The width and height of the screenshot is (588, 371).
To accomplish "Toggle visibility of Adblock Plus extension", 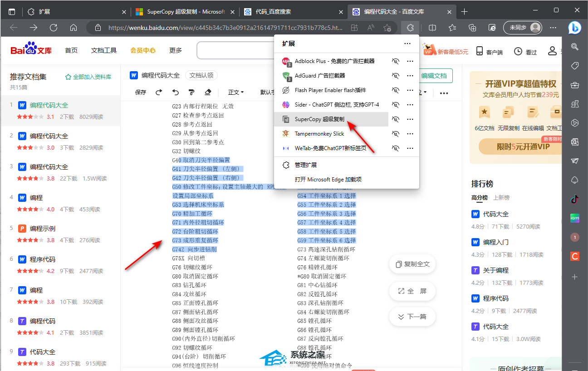I will (396, 61).
